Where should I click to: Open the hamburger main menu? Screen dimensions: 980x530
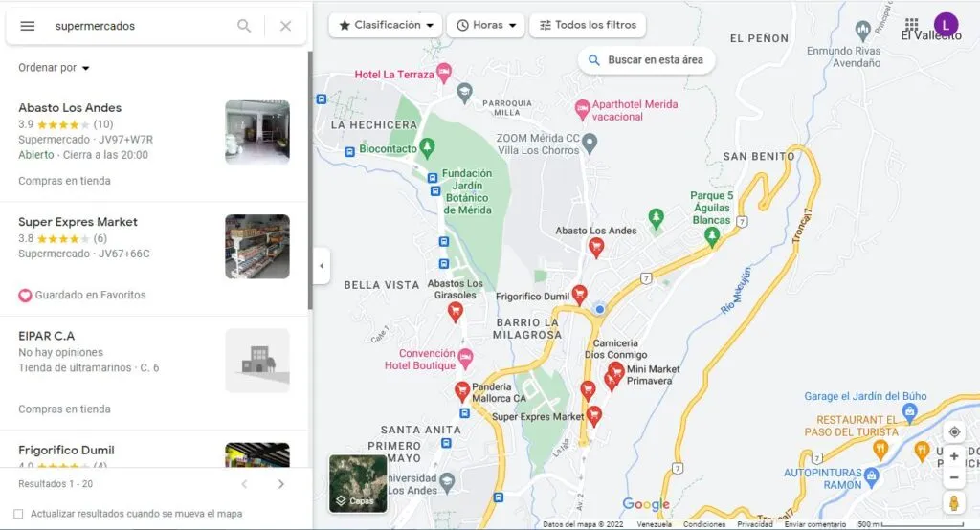click(28, 26)
